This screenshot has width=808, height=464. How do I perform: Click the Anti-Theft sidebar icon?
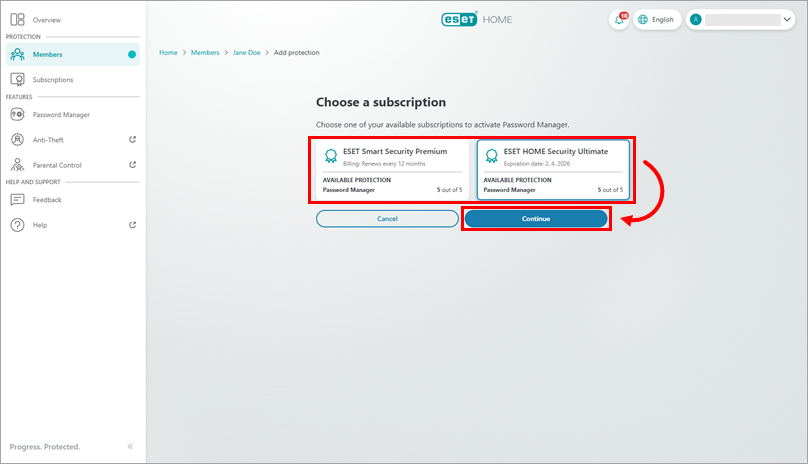pyautogui.click(x=18, y=140)
